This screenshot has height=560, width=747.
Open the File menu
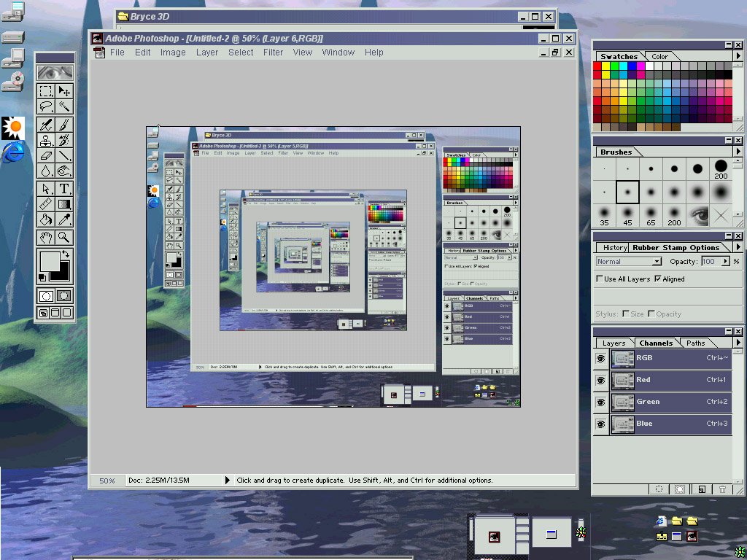click(117, 52)
